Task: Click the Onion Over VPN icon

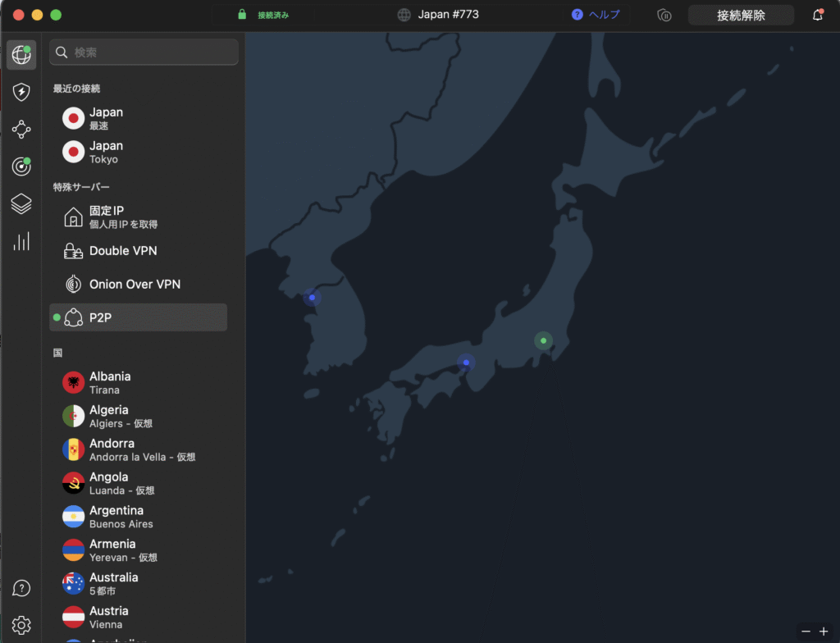Action: click(x=73, y=284)
